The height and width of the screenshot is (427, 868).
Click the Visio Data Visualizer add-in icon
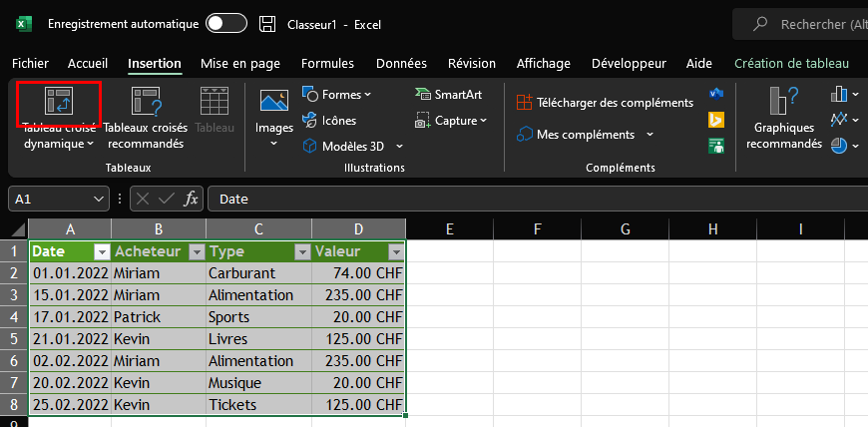715,94
